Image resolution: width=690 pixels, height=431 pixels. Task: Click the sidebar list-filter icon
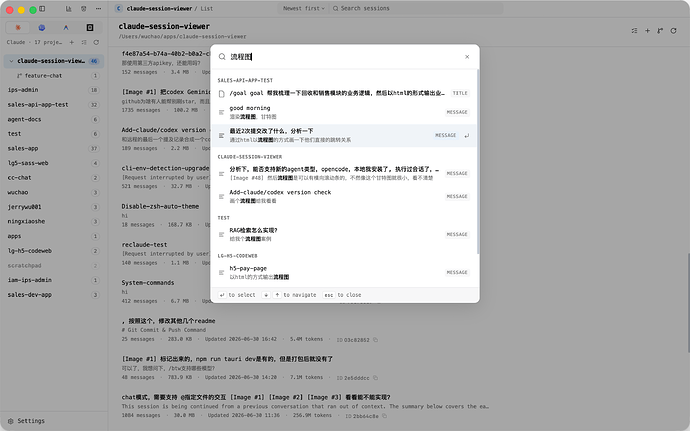[84, 42]
